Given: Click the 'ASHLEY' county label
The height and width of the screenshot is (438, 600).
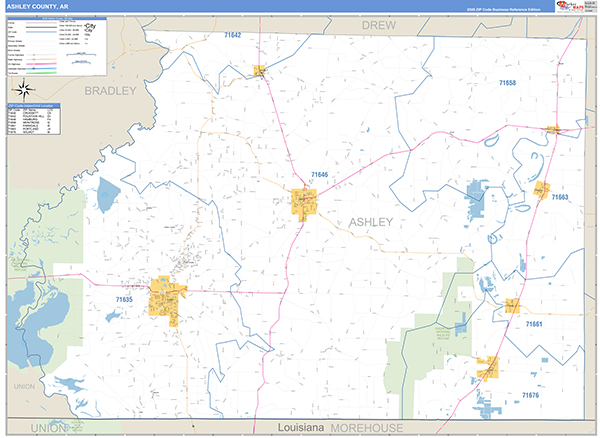Looking at the screenshot, I should coord(371,222).
